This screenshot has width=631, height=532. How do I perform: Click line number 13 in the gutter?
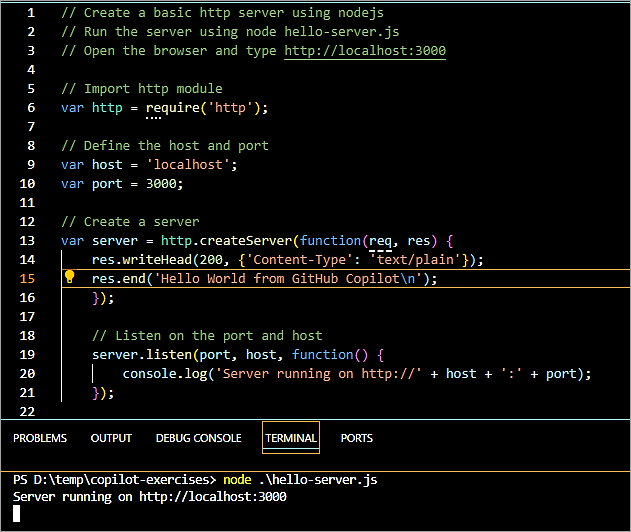point(27,241)
